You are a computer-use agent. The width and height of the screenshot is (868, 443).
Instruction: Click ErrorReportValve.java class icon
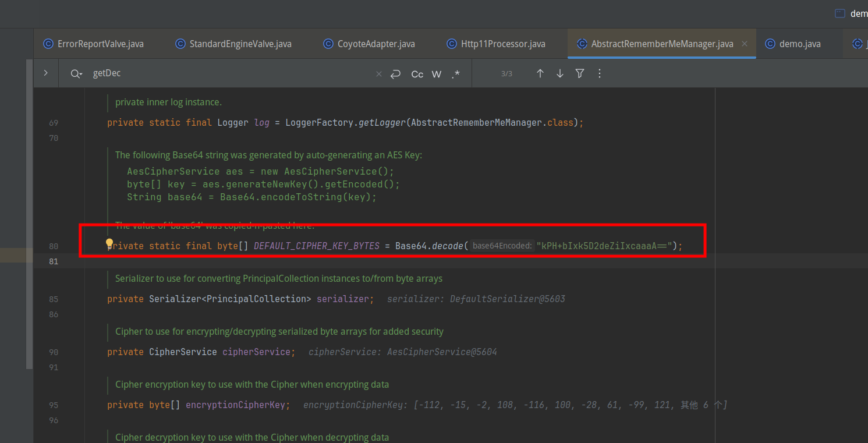48,44
